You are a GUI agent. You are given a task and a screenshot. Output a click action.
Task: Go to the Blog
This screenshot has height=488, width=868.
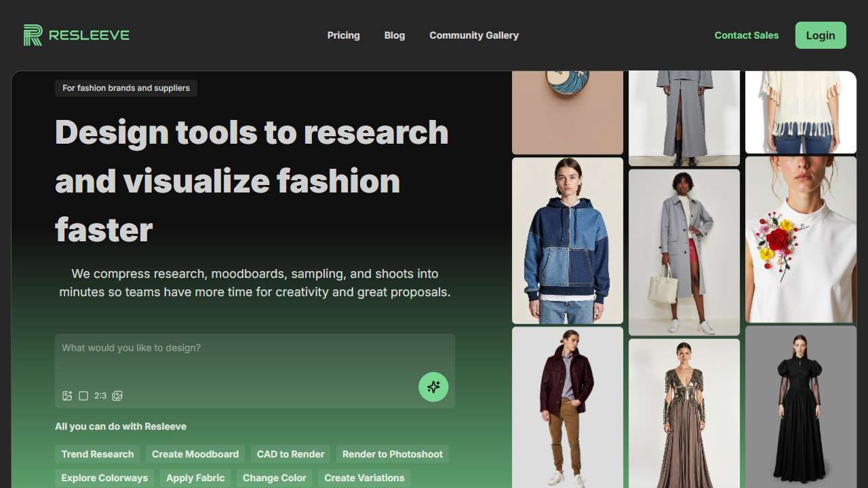tap(394, 35)
